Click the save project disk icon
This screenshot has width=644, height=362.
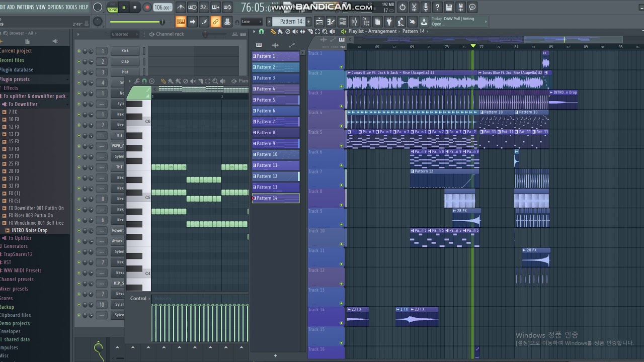click(x=449, y=7)
